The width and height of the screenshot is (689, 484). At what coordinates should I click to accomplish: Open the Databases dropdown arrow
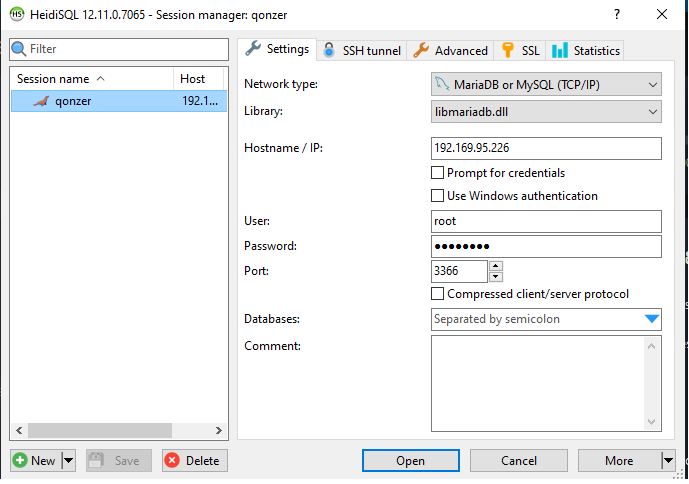coord(652,320)
